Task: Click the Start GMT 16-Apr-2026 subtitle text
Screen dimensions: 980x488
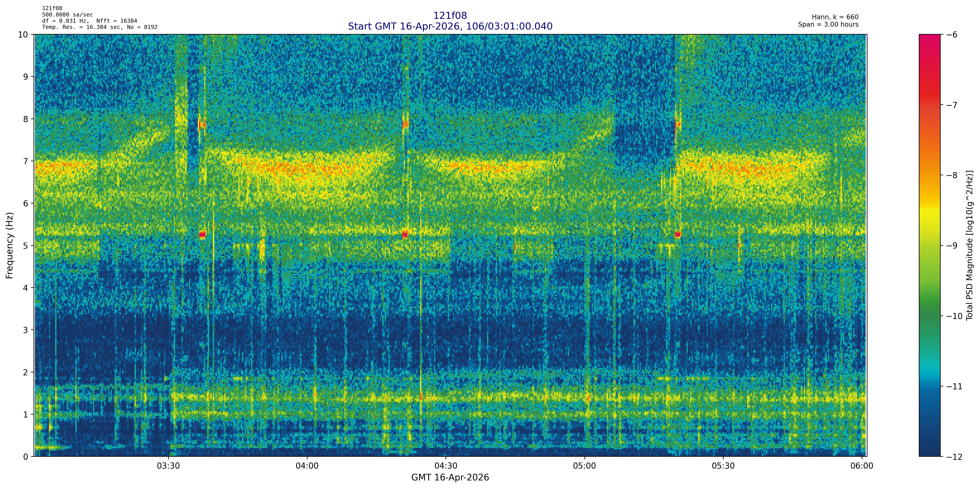Action: click(x=450, y=26)
